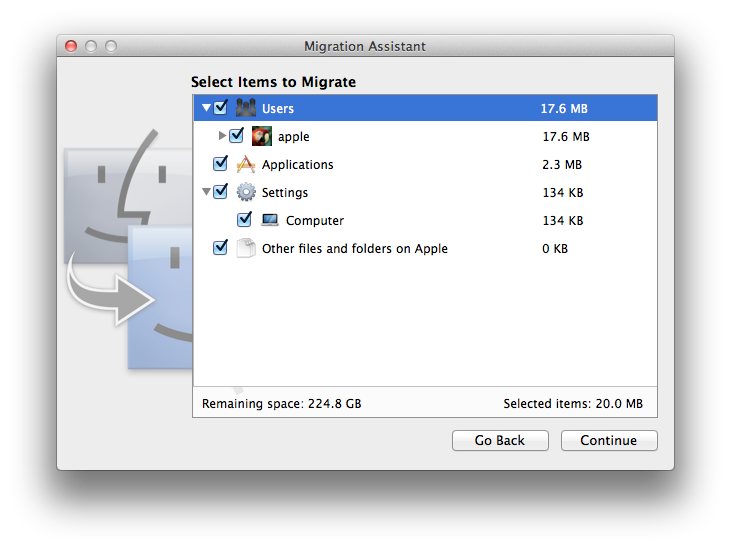This screenshot has height=549, width=731.
Task: Select the 'Applications' row label
Action: (297, 165)
